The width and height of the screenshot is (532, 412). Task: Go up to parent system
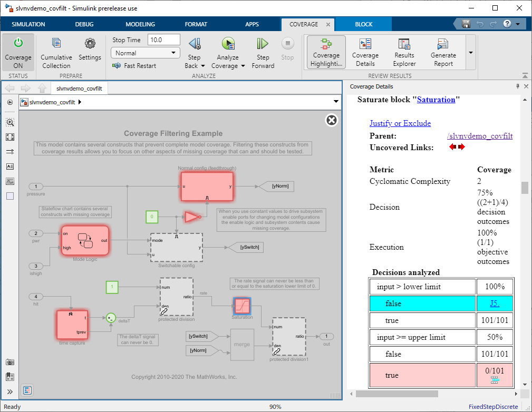point(42,89)
